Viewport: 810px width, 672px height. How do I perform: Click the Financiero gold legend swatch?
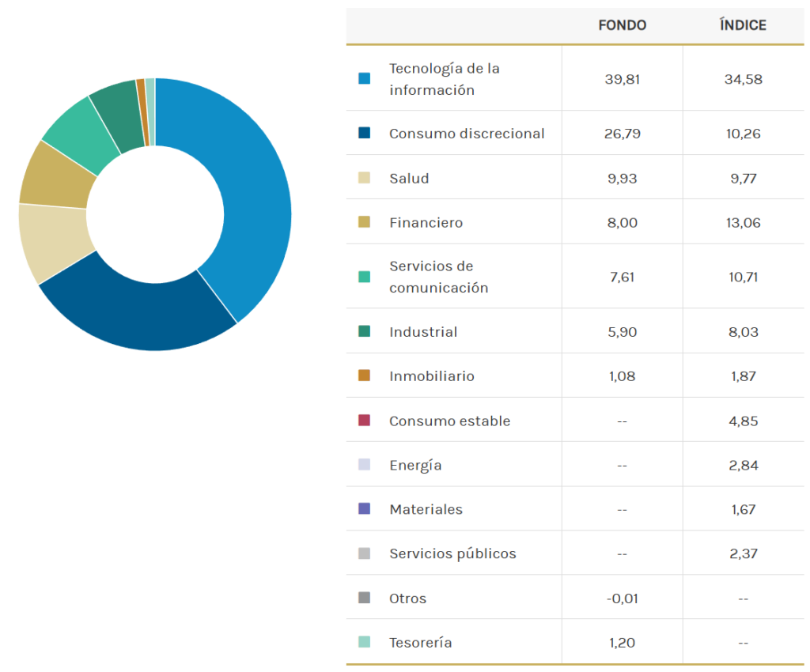(x=364, y=222)
